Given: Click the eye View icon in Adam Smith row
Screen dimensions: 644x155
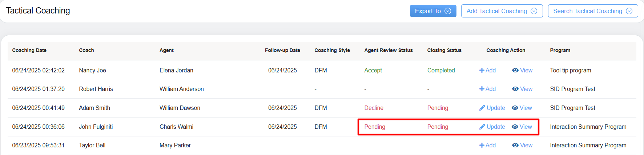Looking at the screenshot, I should (x=515, y=108).
